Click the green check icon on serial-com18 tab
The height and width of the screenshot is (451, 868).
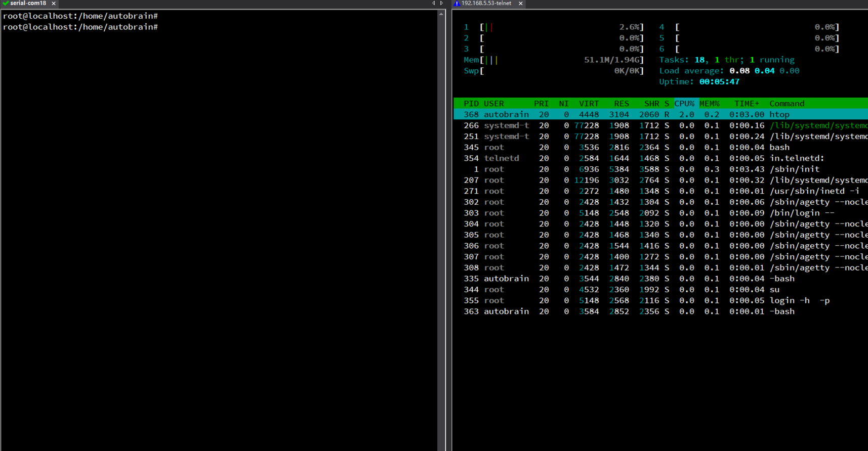click(6, 4)
